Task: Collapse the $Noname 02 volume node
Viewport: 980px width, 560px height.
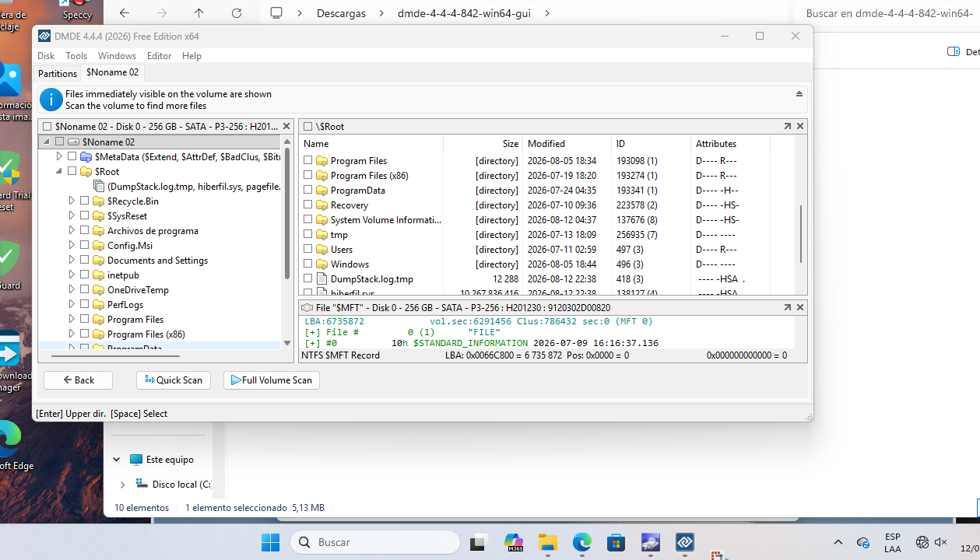Action: tap(46, 142)
